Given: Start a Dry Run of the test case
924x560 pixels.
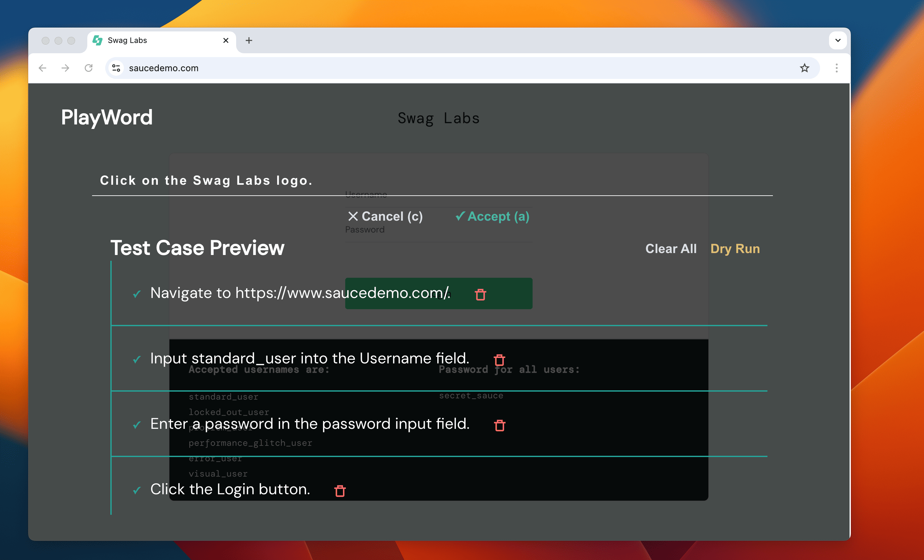Looking at the screenshot, I should point(735,249).
